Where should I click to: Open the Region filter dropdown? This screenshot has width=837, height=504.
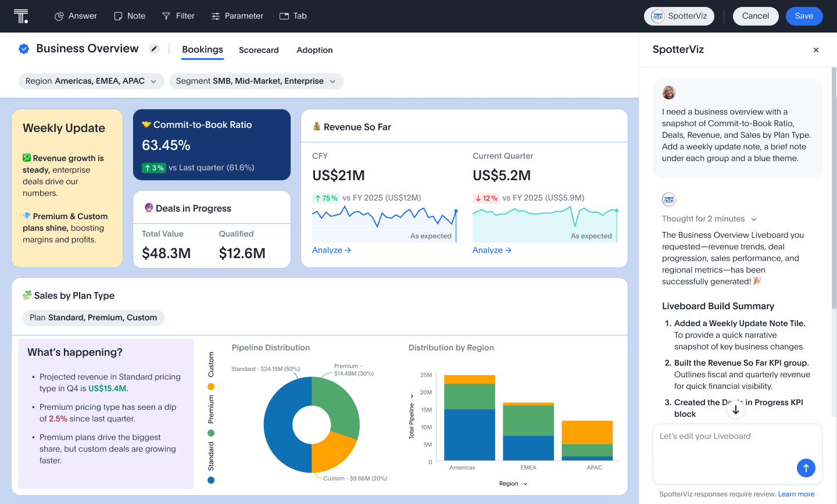[91, 81]
